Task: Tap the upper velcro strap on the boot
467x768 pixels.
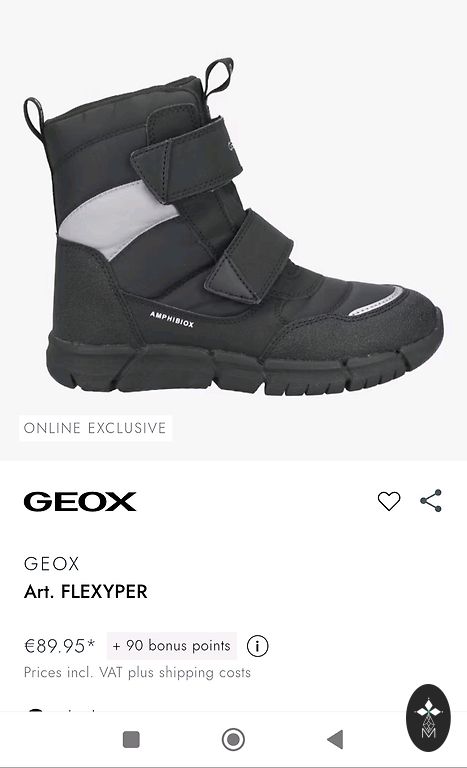Action: (x=189, y=159)
